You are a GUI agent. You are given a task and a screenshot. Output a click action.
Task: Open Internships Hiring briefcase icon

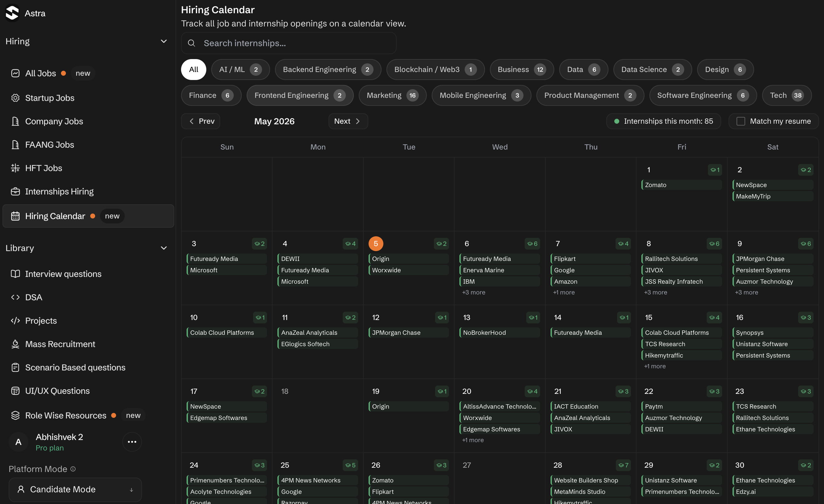(15, 191)
